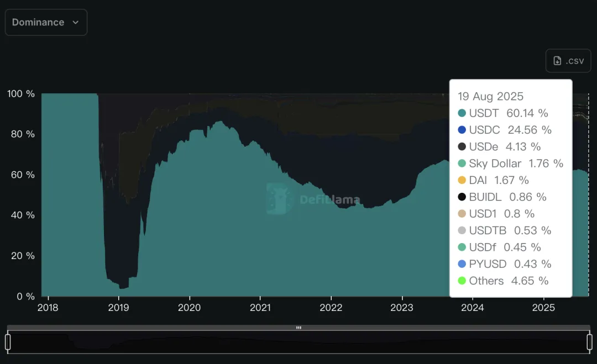The image size is (597, 364).
Task: Click the bright green Others legend dot
Action: tap(462, 281)
